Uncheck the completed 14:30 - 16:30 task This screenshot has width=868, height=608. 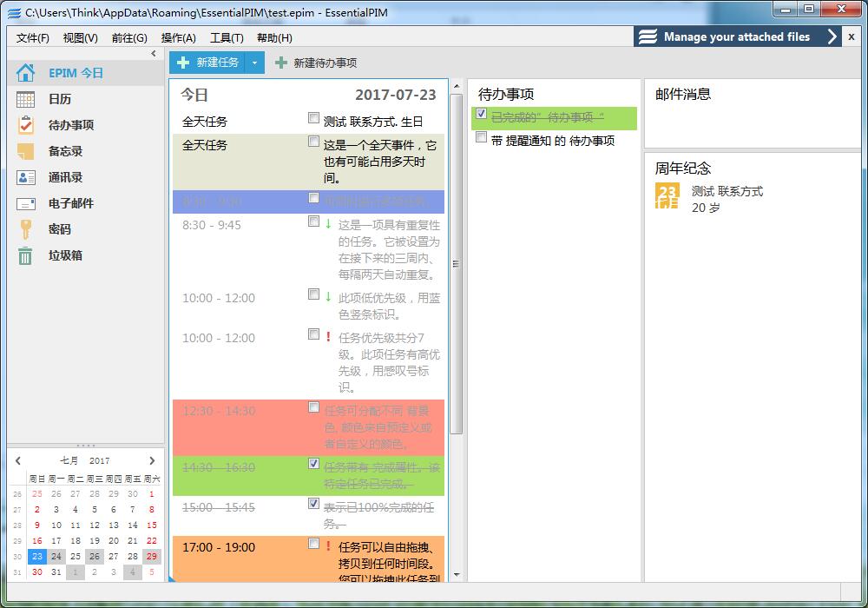[x=313, y=464]
